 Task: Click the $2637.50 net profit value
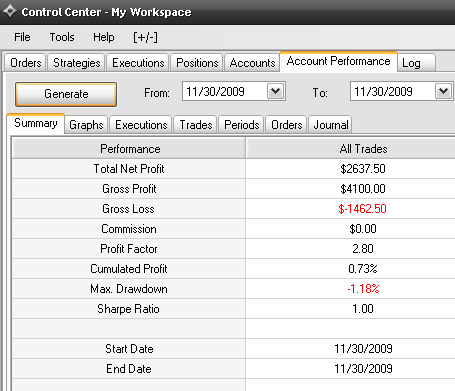click(x=363, y=169)
